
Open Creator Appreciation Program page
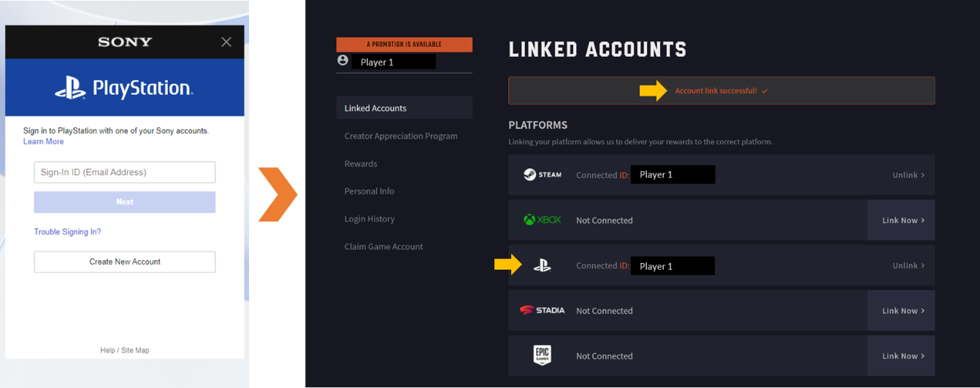pyautogui.click(x=401, y=136)
